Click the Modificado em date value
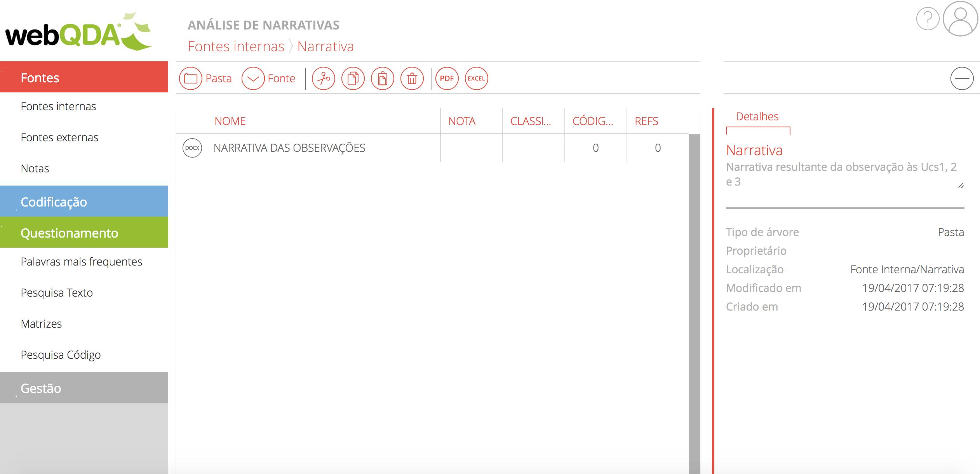Screen dimensions: 980x474 tap(913, 288)
